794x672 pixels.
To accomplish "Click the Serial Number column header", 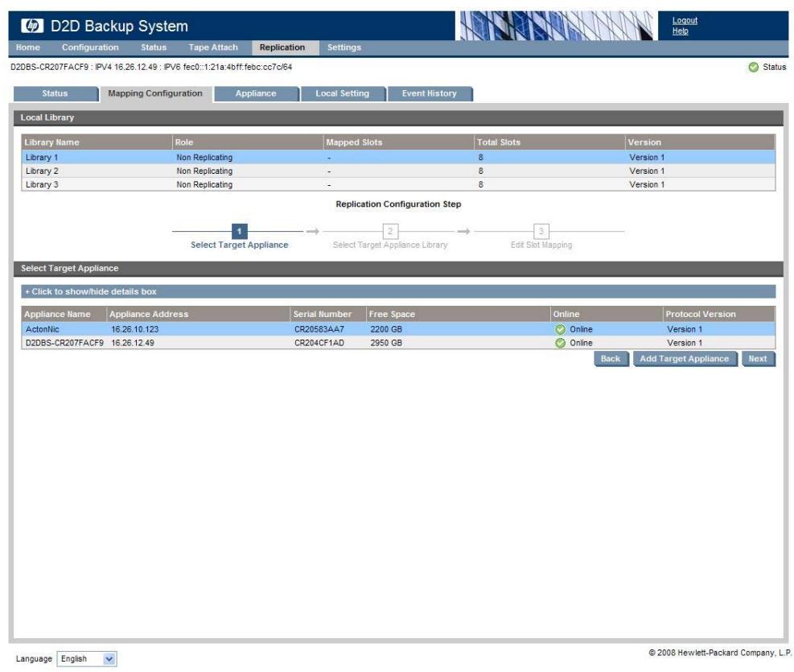I will 328,314.
